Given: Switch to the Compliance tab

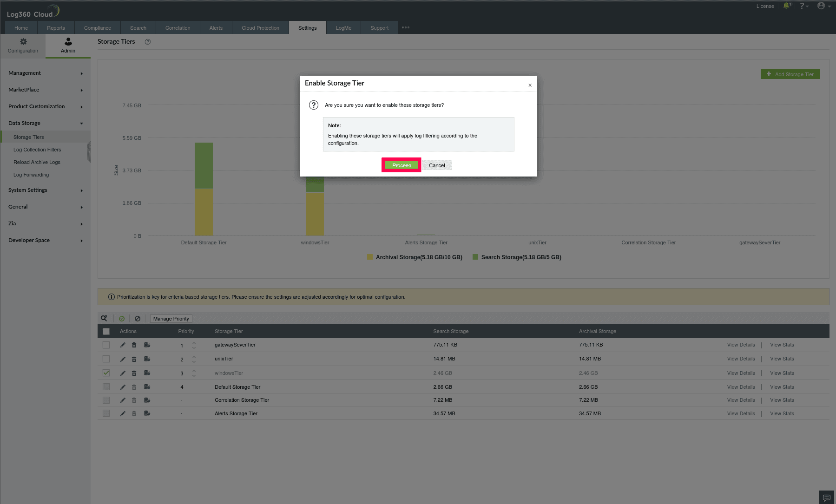Looking at the screenshot, I should (97, 27).
